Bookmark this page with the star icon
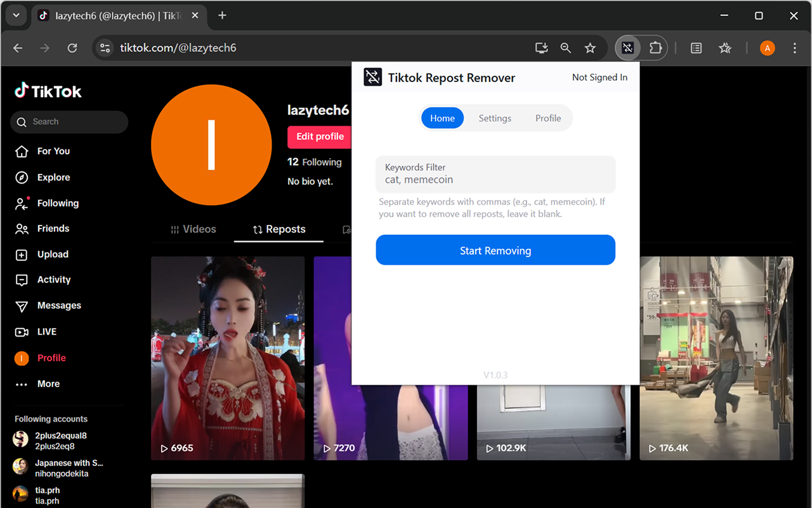This screenshot has width=812, height=508. click(590, 48)
